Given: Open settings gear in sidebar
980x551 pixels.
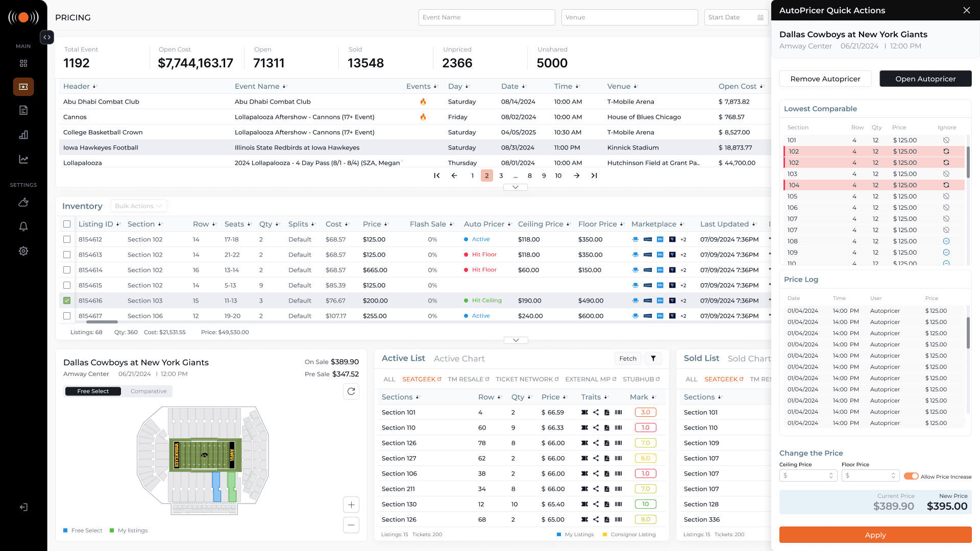Looking at the screenshot, I should point(23,251).
